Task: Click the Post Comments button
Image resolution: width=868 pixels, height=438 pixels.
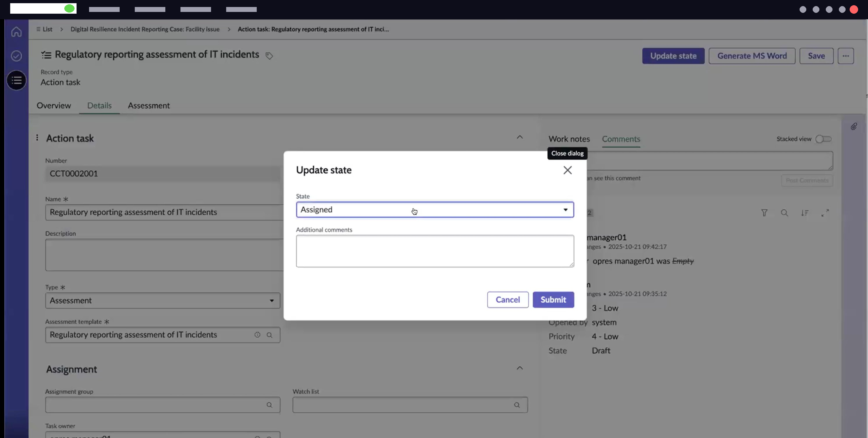Action: coord(807,180)
